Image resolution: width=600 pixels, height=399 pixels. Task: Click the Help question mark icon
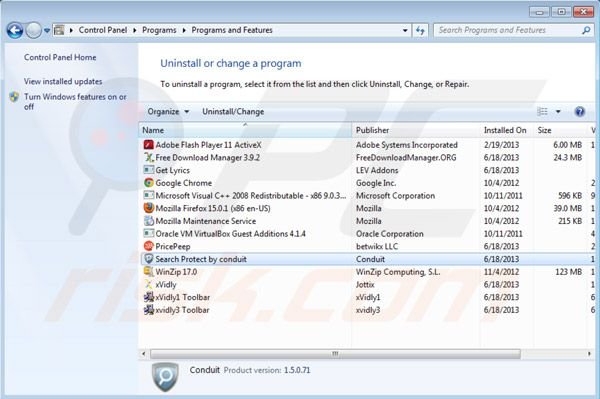coord(579,111)
